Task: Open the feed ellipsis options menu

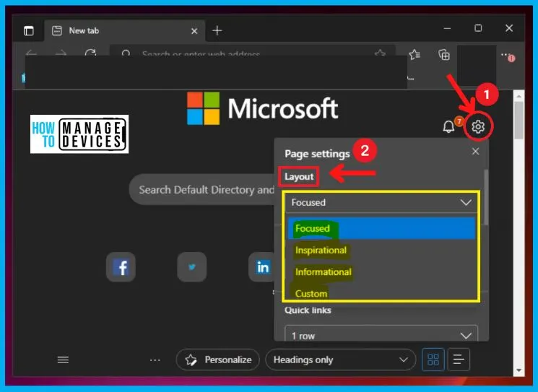Action: (x=155, y=360)
